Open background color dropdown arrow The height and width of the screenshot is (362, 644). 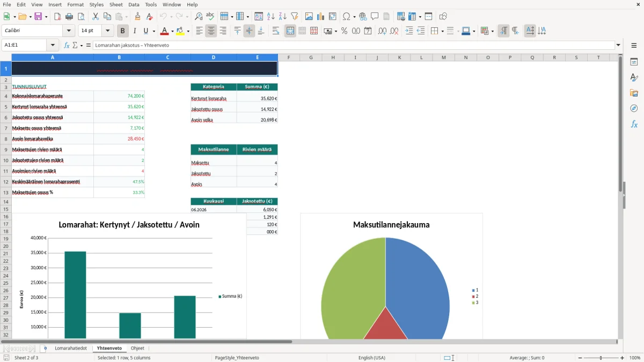point(188,32)
